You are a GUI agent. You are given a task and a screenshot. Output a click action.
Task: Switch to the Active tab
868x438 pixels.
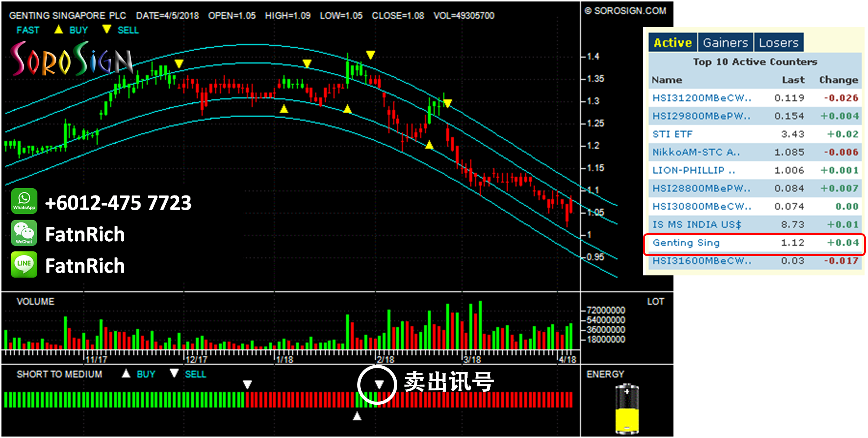click(x=673, y=43)
